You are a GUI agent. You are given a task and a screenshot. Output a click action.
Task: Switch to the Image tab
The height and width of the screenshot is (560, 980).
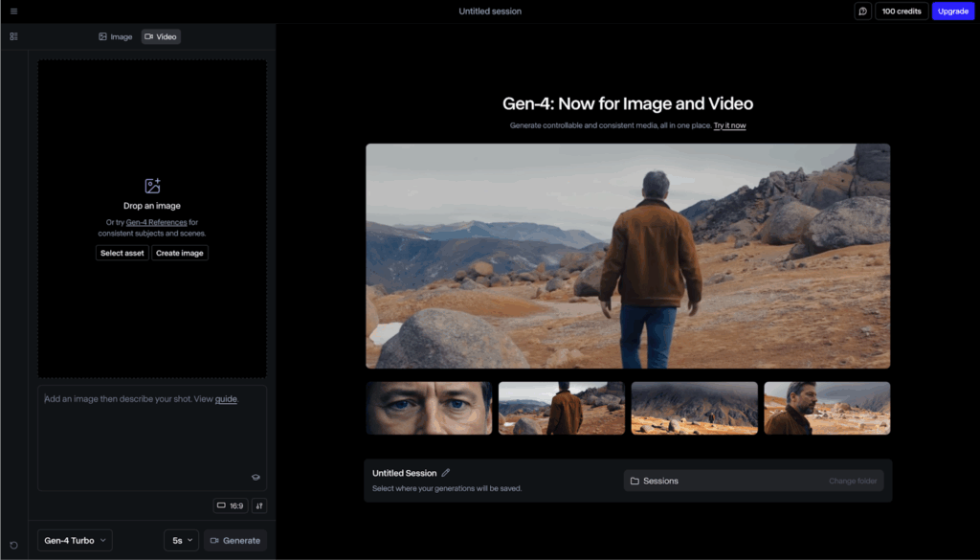(115, 37)
